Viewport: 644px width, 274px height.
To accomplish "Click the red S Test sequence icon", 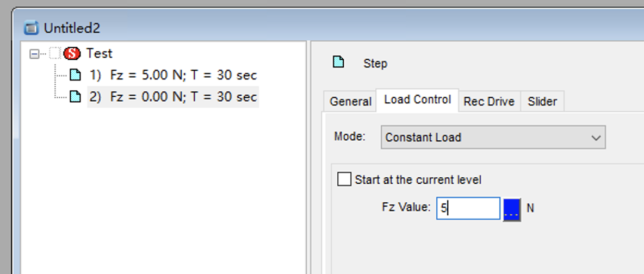I will coord(72,53).
